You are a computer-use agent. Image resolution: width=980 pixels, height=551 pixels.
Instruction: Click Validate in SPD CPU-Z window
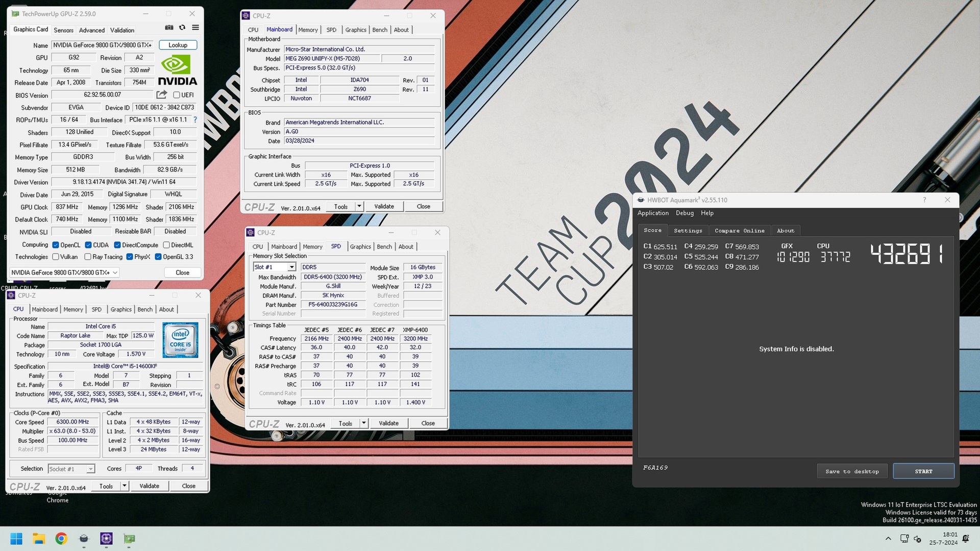pyautogui.click(x=388, y=423)
